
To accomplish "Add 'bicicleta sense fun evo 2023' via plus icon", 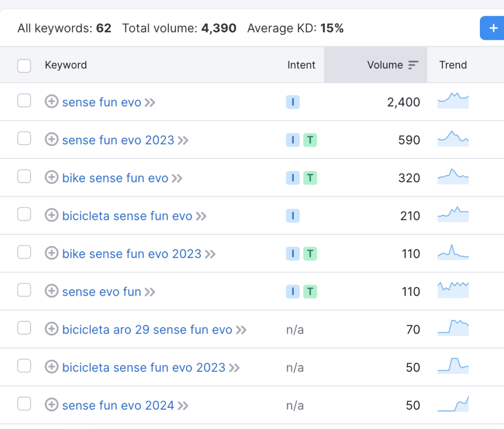I will tap(51, 367).
